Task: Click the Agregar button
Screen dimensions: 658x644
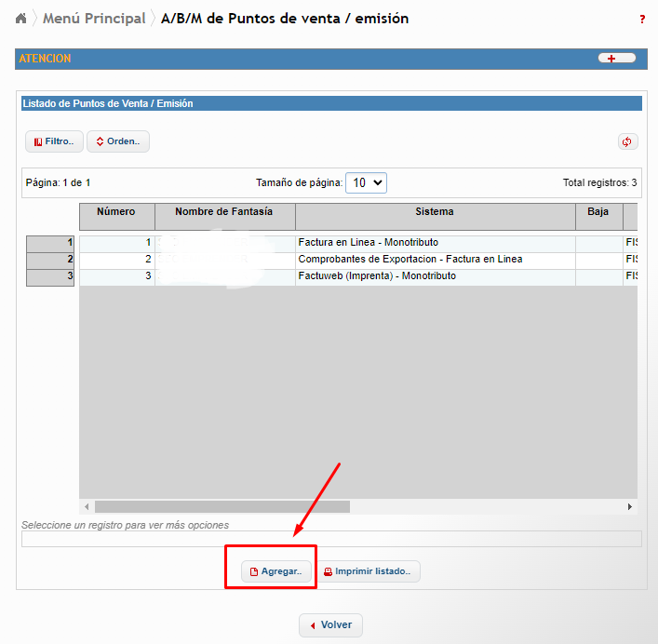Action: click(x=275, y=571)
